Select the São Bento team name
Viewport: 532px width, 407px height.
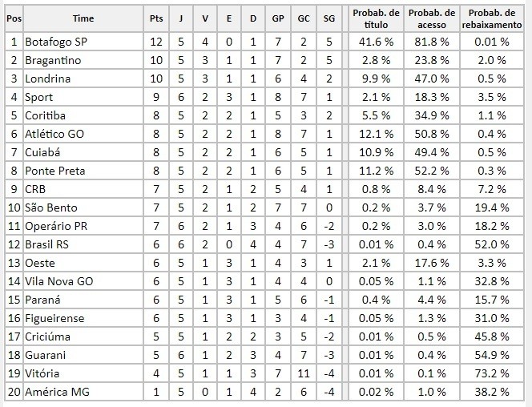51,208
